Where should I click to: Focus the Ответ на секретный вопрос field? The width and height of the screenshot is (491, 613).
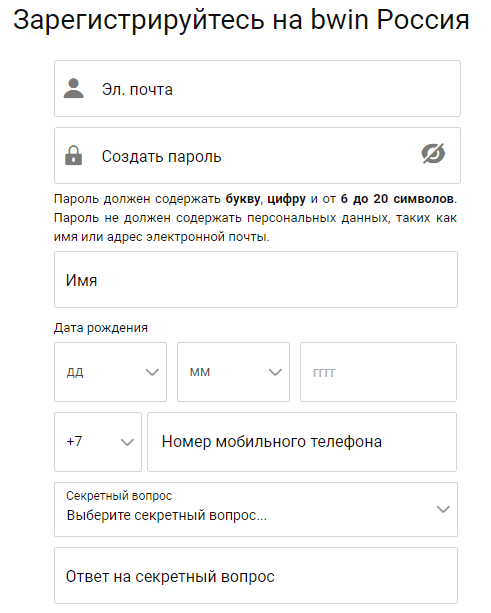(256, 575)
